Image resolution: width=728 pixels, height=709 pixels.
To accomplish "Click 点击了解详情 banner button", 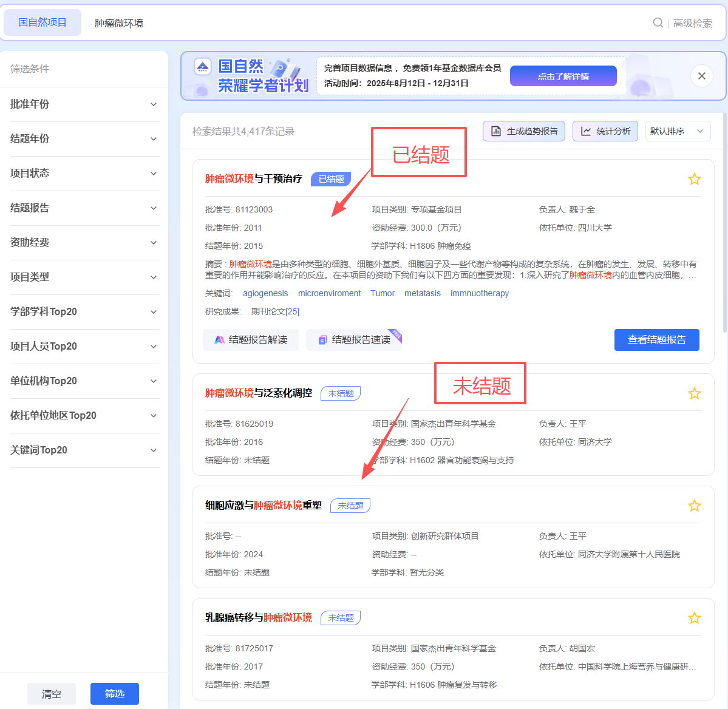I will [x=563, y=76].
